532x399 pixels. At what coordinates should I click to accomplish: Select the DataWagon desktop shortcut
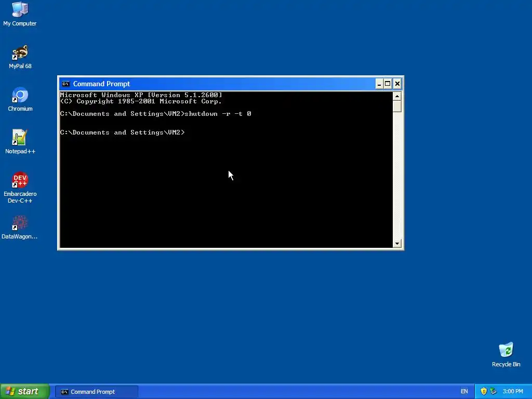pos(20,228)
